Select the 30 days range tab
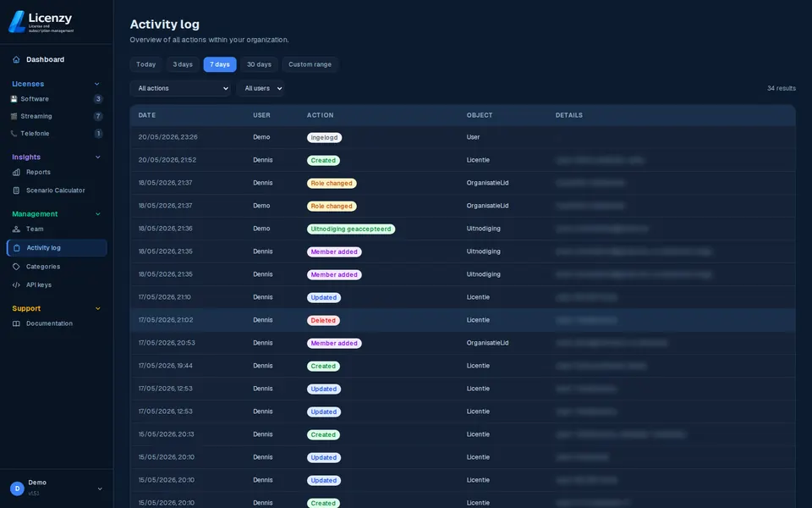The height and width of the screenshot is (508, 812). [x=259, y=64]
